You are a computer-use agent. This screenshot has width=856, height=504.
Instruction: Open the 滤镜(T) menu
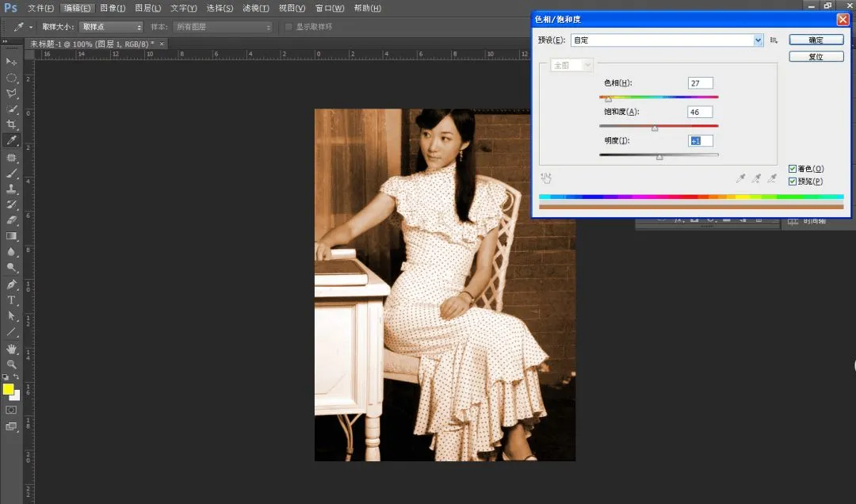tap(255, 8)
